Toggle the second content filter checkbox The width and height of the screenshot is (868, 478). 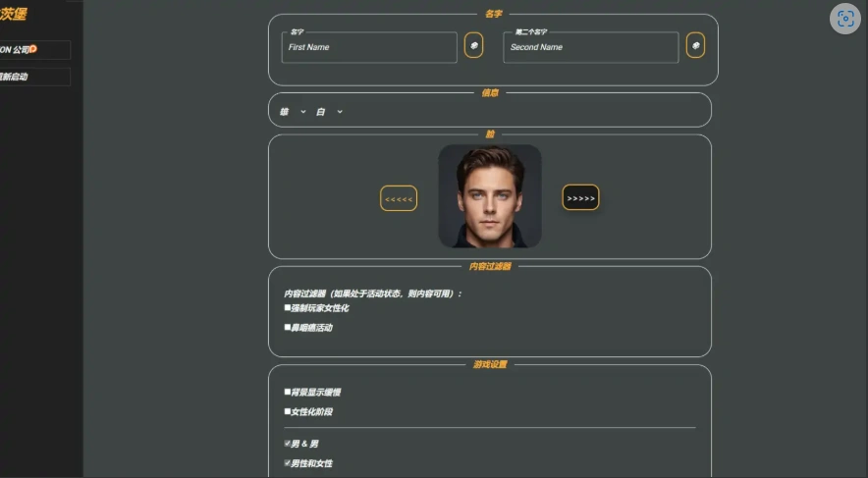click(288, 328)
